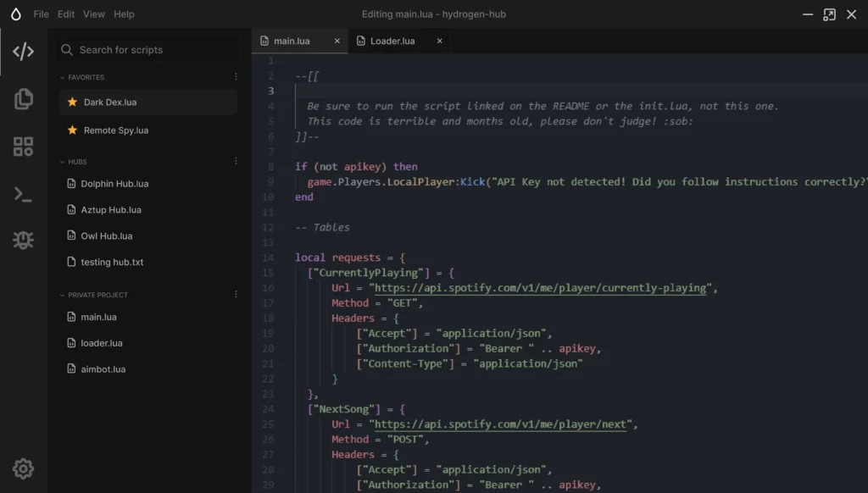Open the Spotify currently-playing URL link
Screen dimensions: 868x493
540,288
